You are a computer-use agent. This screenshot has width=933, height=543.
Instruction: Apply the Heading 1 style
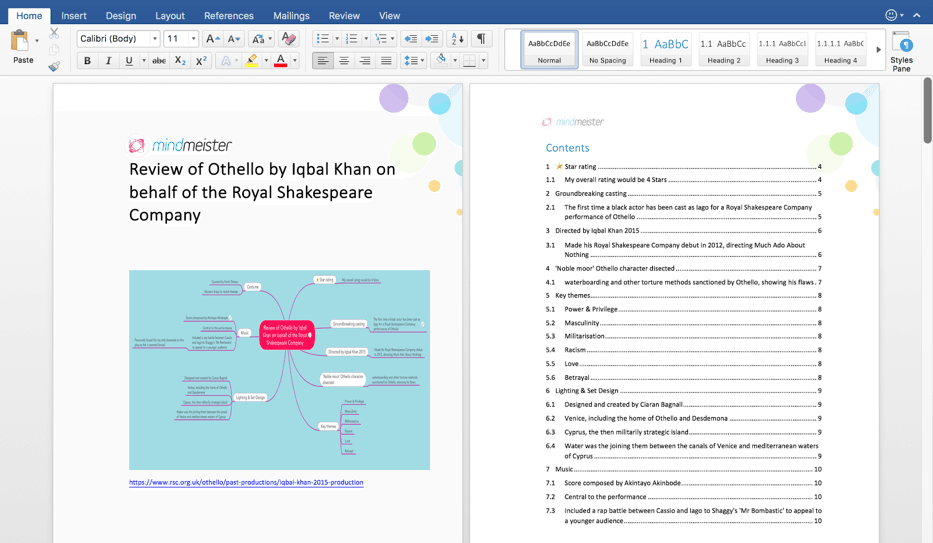pyautogui.click(x=665, y=49)
